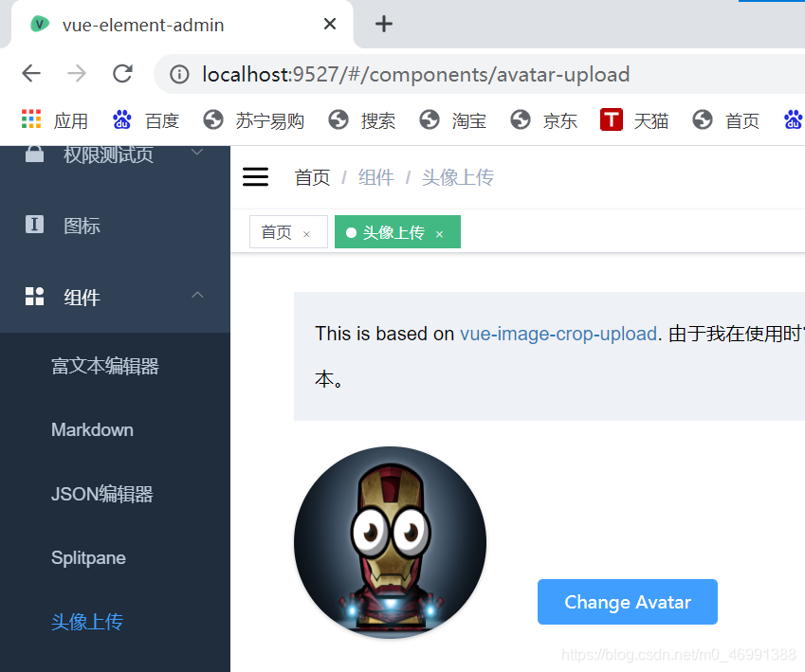The width and height of the screenshot is (805, 672).
Task: Open the 淘宝 bookmark icon
Action: [430, 119]
